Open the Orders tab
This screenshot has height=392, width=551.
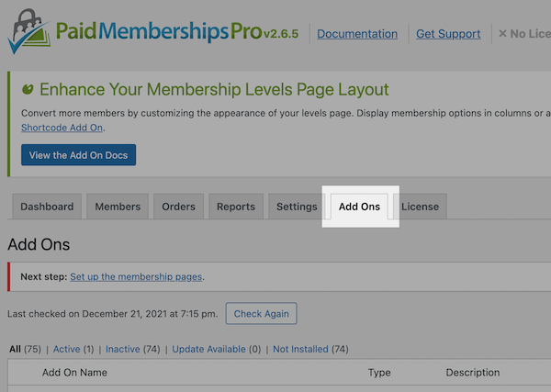click(x=178, y=207)
